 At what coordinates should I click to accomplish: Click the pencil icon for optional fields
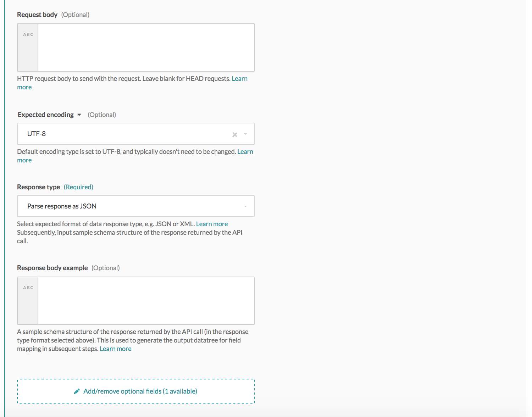pos(77,391)
